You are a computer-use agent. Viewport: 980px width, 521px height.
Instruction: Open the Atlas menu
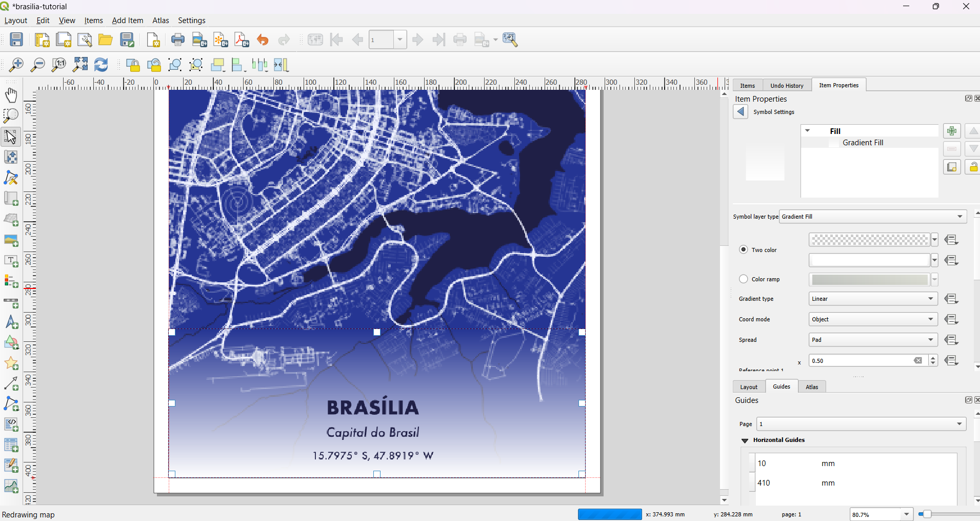click(x=161, y=21)
